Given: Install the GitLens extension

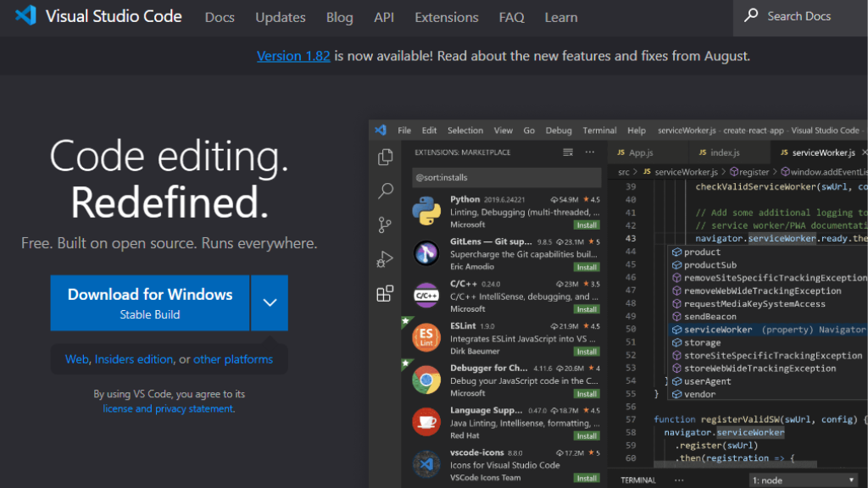Looking at the screenshot, I should point(587,267).
